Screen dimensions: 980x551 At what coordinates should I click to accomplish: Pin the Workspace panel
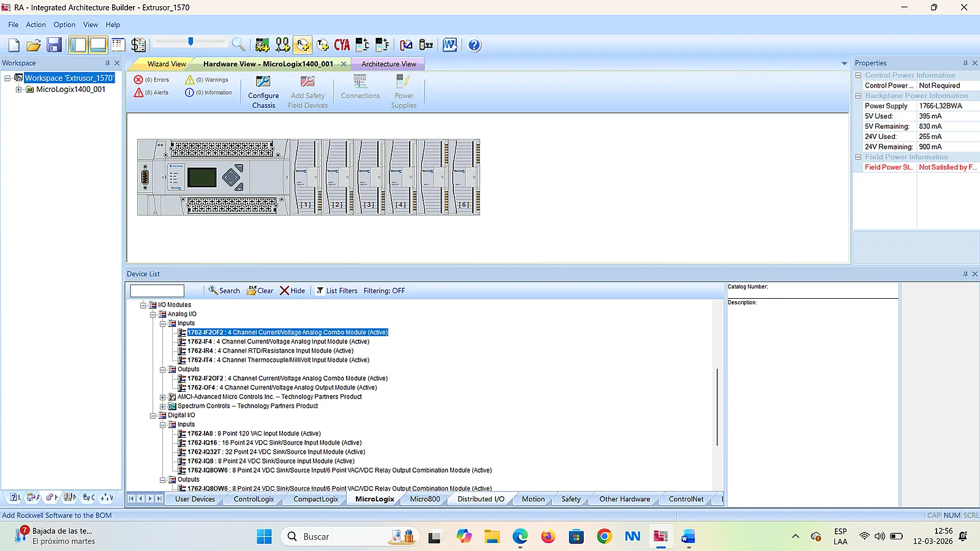tap(107, 63)
